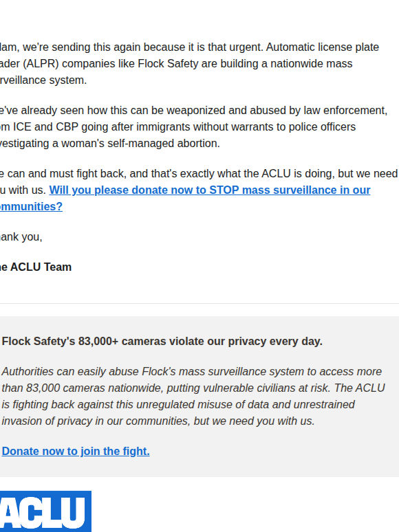
Task: Click the italic paragraph starting with "Authorities"
Action: tap(193, 397)
